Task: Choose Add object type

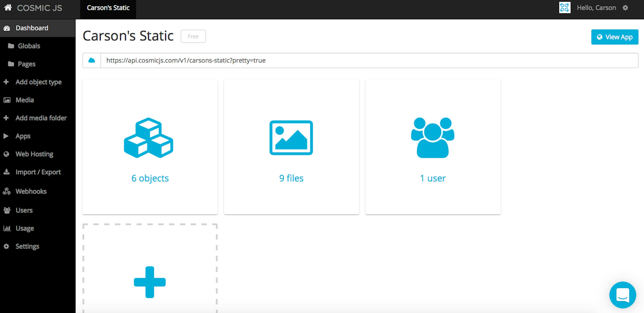Action: tap(39, 82)
